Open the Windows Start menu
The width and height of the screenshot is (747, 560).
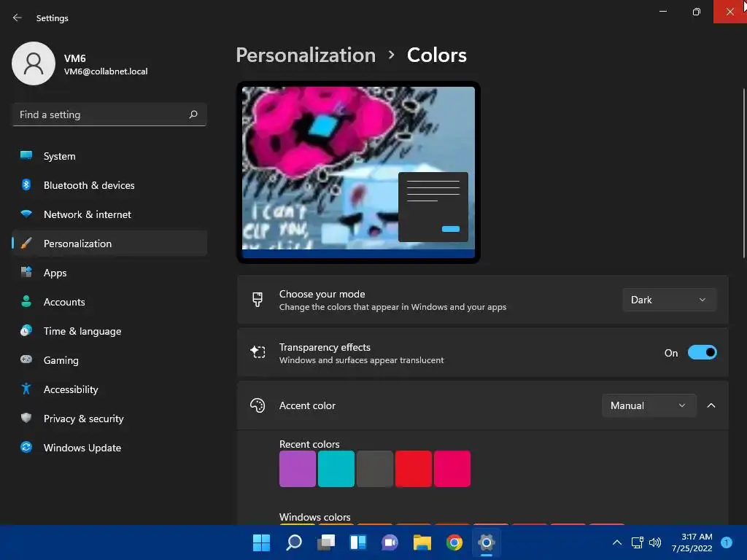[x=261, y=542]
